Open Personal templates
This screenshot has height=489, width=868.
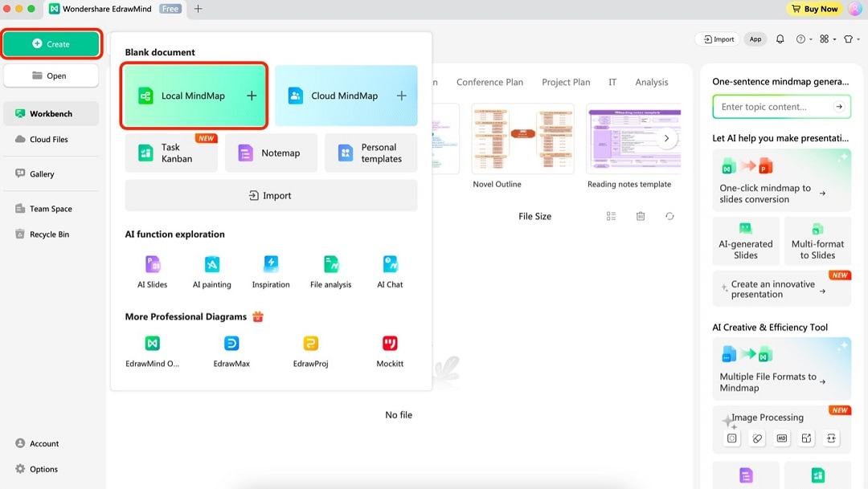pyautogui.click(x=371, y=153)
